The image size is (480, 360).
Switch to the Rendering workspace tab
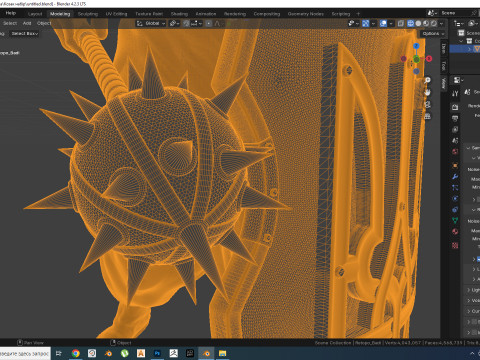pyautogui.click(x=235, y=14)
